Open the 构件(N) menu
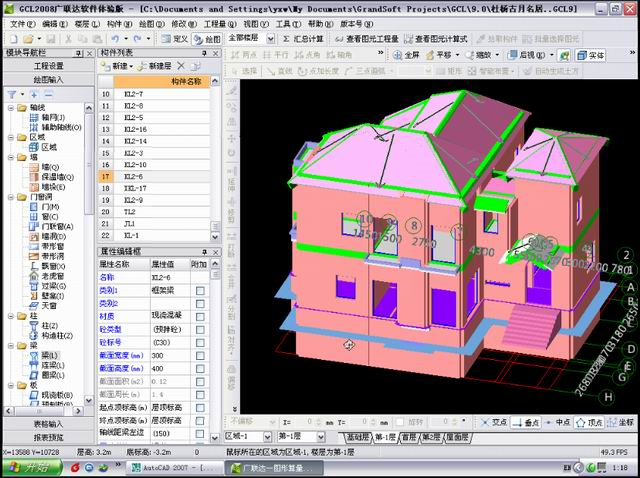The height and width of the screenshot is (478, 640). [x=119, y=24]
